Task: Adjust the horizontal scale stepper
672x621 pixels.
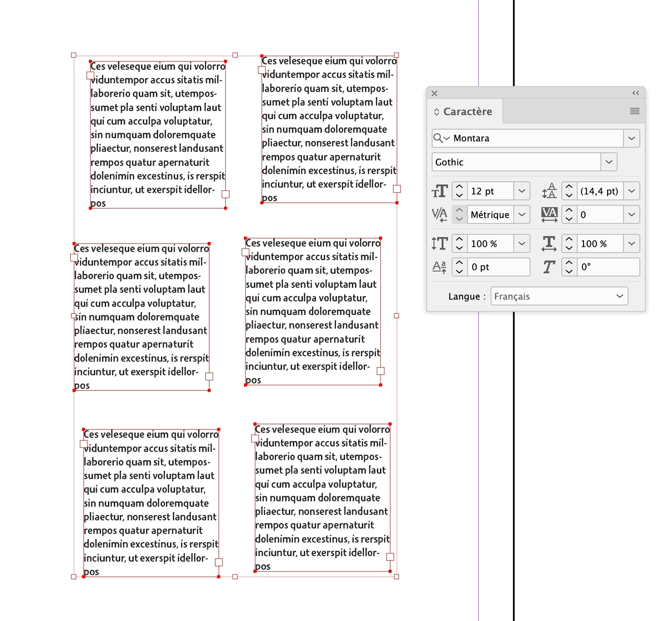Action: [x=569, y=244]
